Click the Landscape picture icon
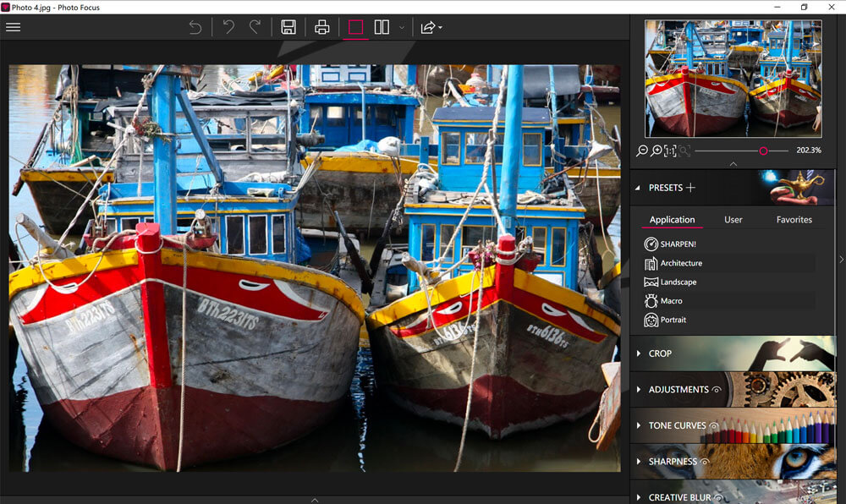 tap(651, 282)
